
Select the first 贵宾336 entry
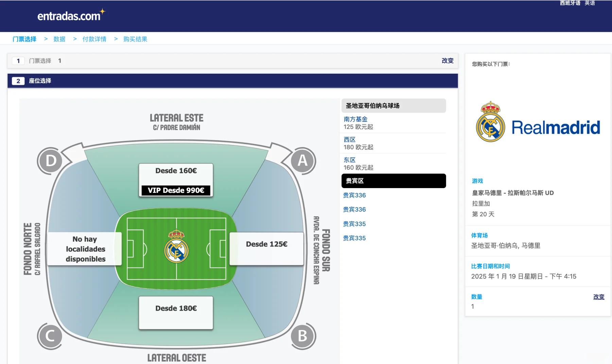[x=354, y=195]
